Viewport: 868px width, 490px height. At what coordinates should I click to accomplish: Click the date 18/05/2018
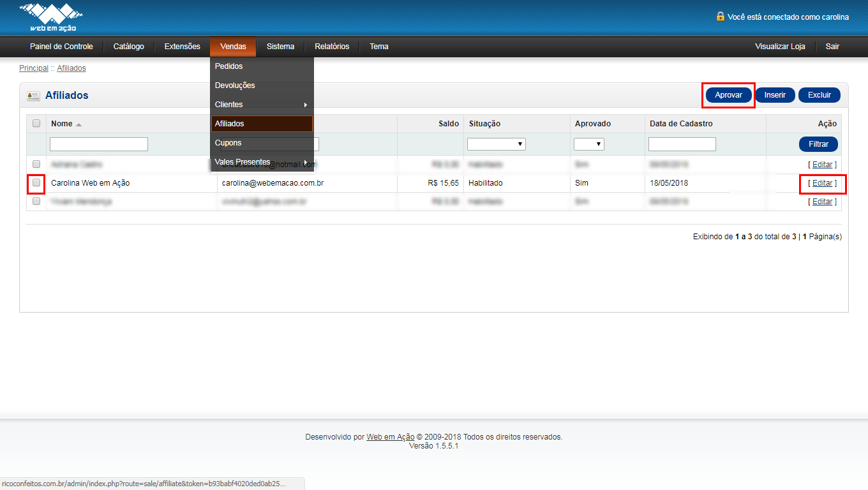(x=669, y=183)
